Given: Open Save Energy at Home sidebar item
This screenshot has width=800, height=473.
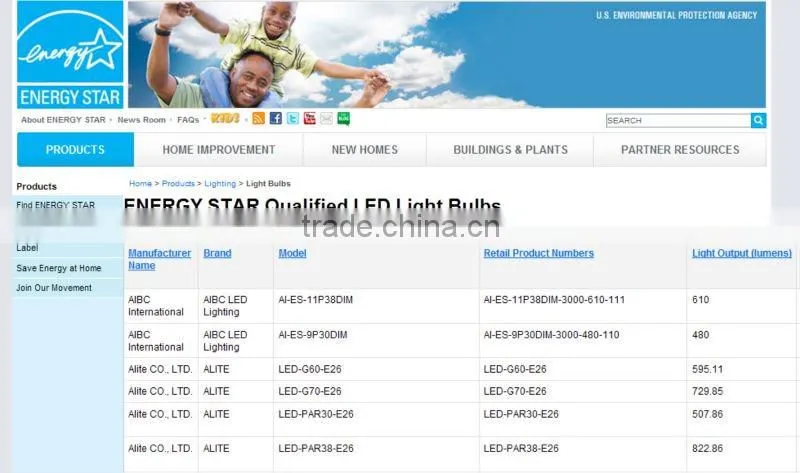Looking at the screenshot, I should [x=59, y=268].
